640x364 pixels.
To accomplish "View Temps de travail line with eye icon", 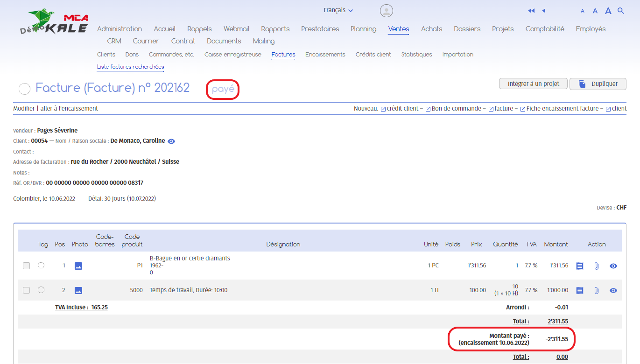I will tap(613, 290).
